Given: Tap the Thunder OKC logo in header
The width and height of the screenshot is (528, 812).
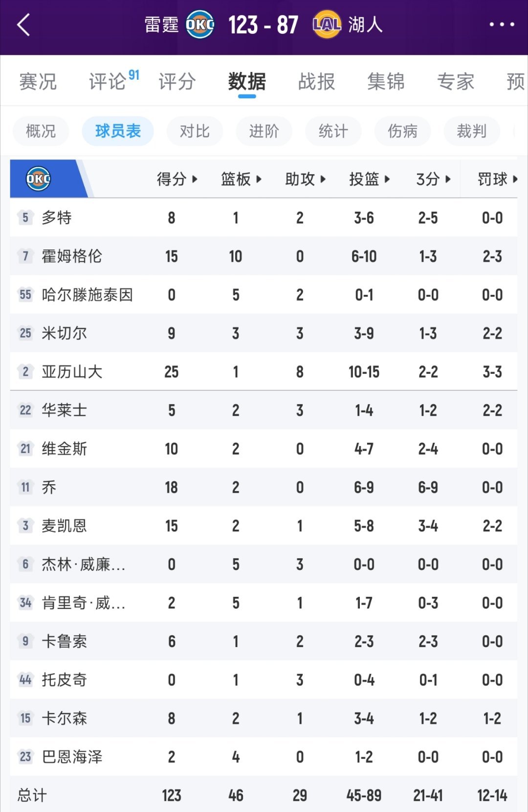Looking at the screenshot, I should point(200,24).
